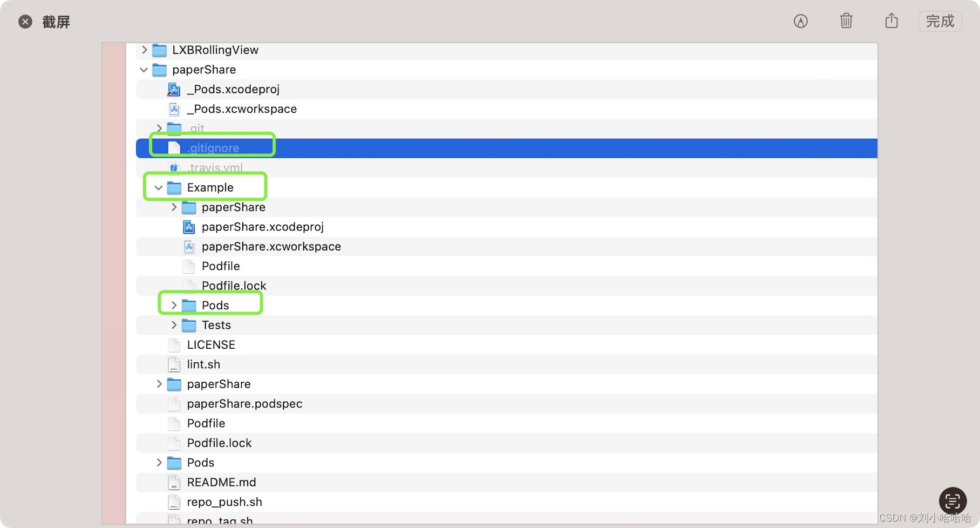The image size is (980, 528).
Task: Click the lint.sh file name
Action: point(203,364)
